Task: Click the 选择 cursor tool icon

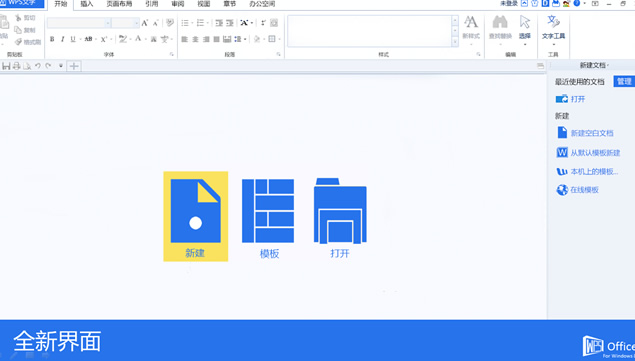Action: tap(525, 28)
